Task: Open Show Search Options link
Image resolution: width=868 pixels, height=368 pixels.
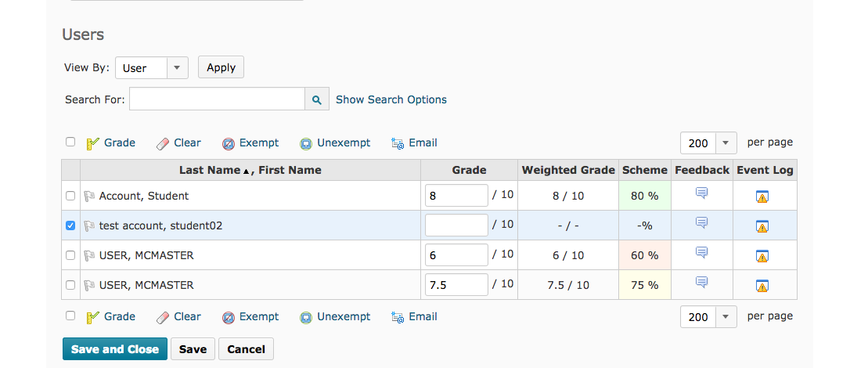Action: pyautogui.click(x=391, y=99)
